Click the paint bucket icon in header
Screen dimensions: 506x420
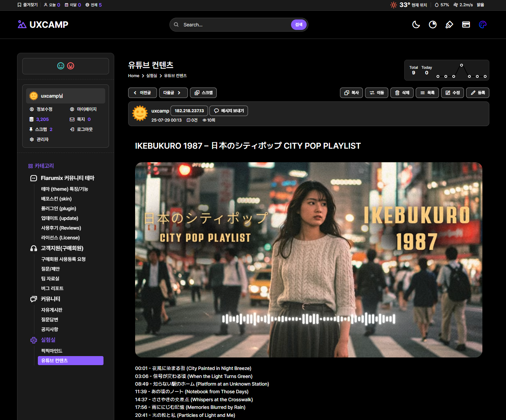click(449, 25)
